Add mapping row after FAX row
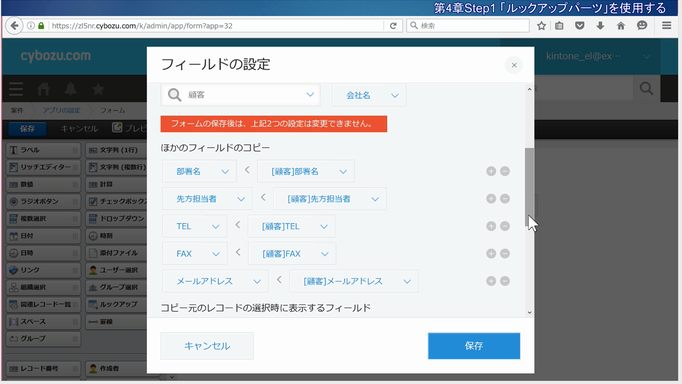The height and width of the screenshot is (384, 682). point(491,254)
